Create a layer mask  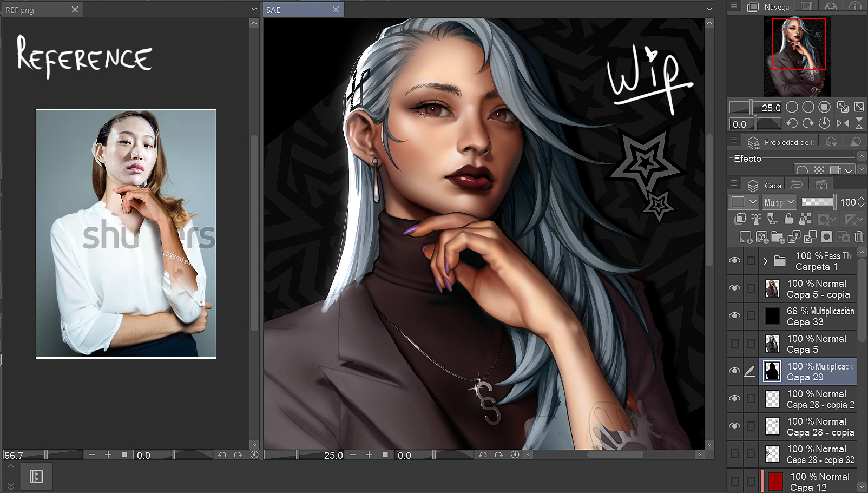826,237
